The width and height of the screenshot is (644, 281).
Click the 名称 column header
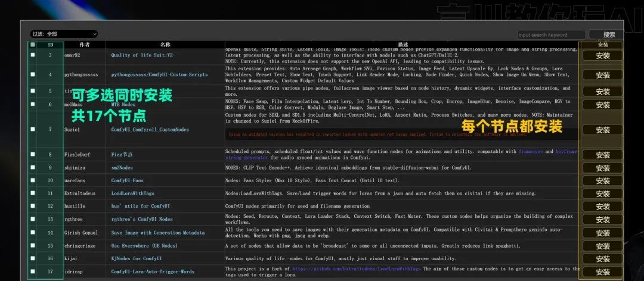pos(165,45)
